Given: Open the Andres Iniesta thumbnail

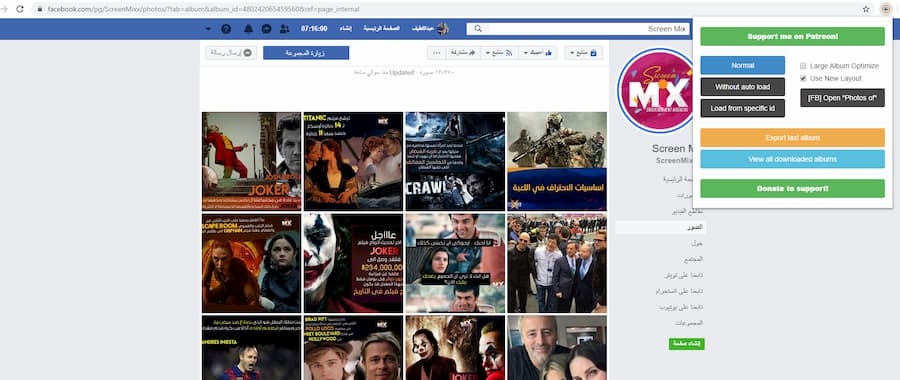Looking at the screenshot, I should click(x=251, y=348).
